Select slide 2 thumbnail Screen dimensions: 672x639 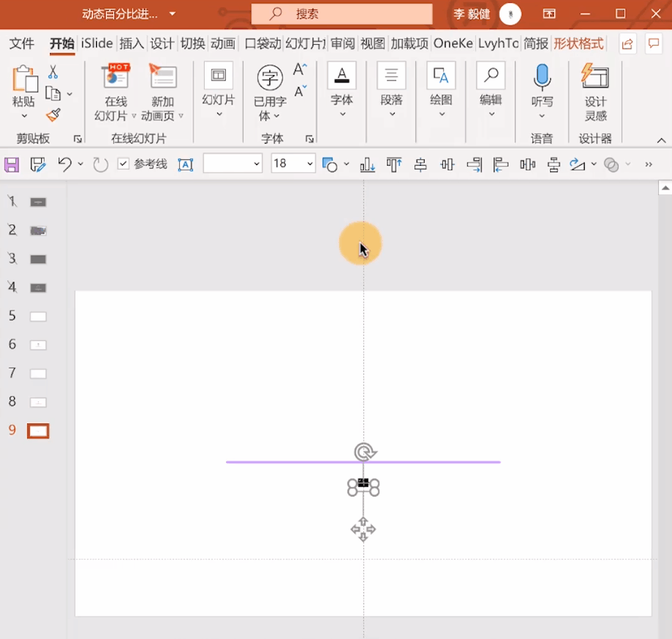point(38,231)
